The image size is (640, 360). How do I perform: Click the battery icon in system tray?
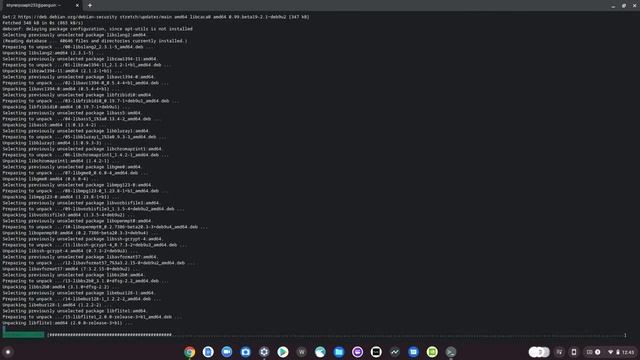618,352
